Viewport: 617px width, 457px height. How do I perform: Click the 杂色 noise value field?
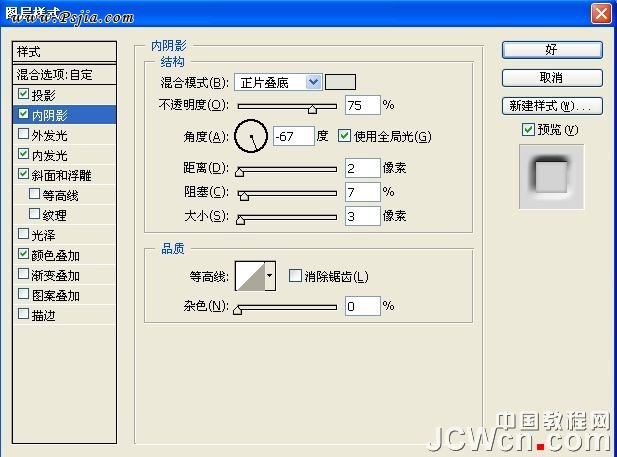click(362, 306)
